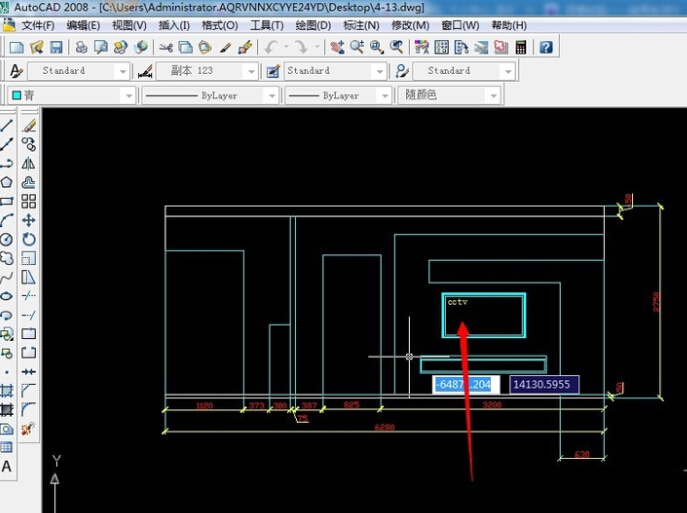Click the cyan color swatch in color control
The width and height of the screenshot is (687, 513).
click(x=17, y=95)
